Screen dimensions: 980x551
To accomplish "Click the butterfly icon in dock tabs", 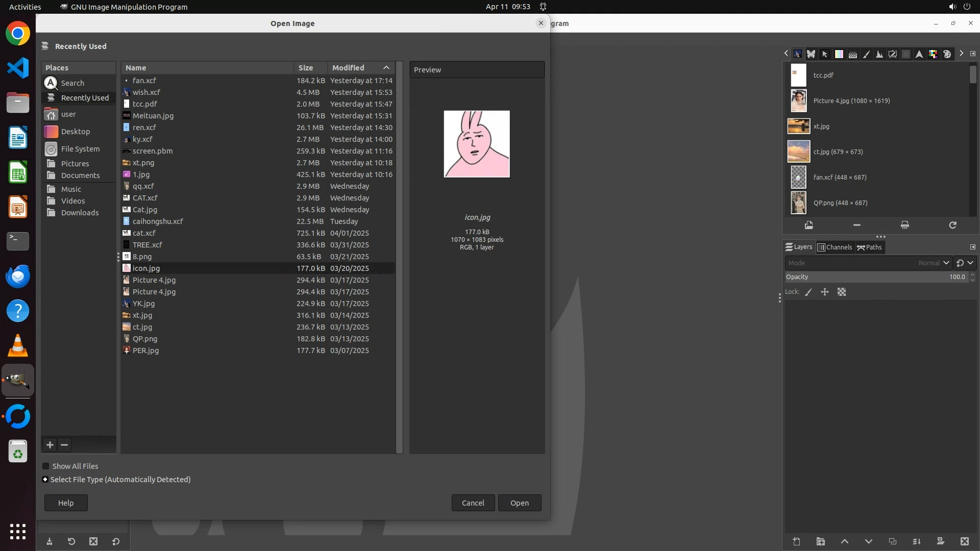I will [811, 54].
